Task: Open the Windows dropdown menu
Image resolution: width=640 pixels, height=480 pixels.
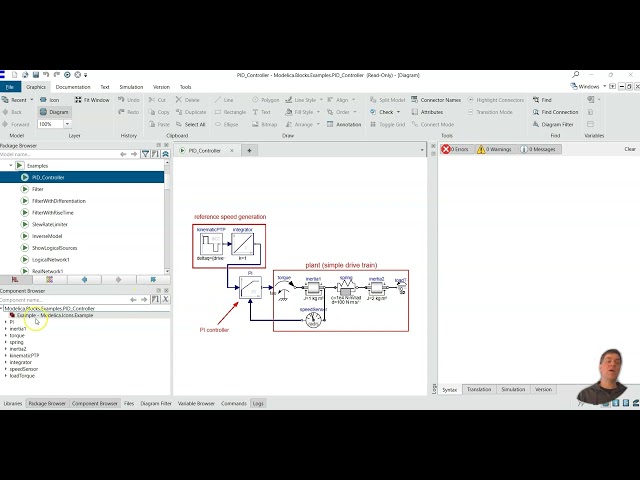Action: 588,87
